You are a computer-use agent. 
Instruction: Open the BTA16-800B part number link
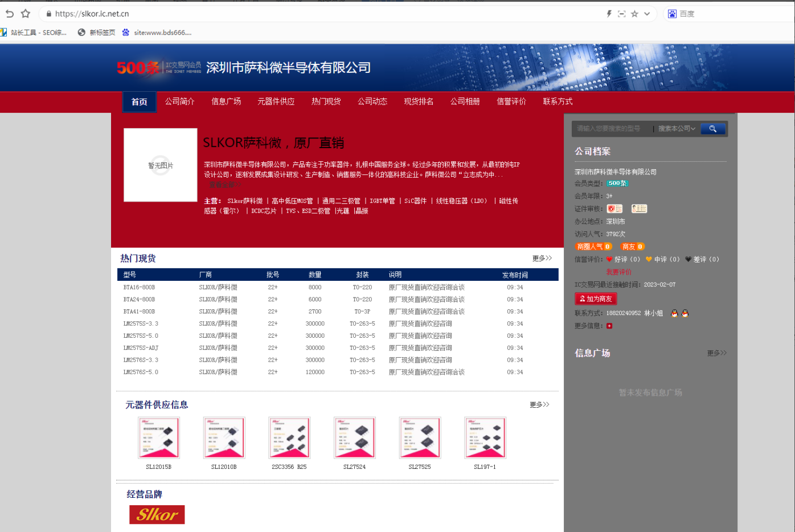tap(139, 288)
